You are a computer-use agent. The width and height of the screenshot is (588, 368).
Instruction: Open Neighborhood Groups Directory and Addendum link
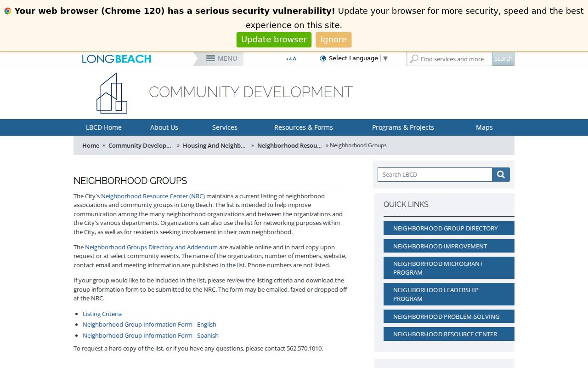coord(151,247)
